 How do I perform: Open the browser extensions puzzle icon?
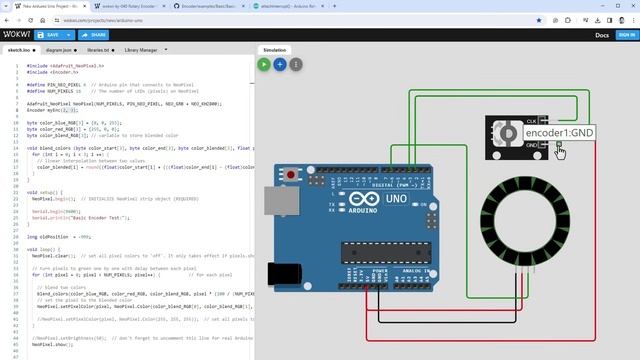568,20
